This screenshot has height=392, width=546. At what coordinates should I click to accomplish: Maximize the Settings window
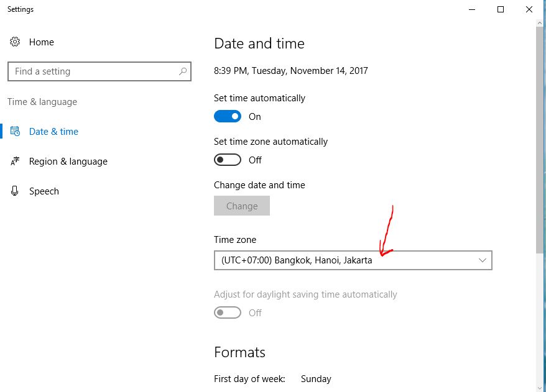tap(501, 9)
